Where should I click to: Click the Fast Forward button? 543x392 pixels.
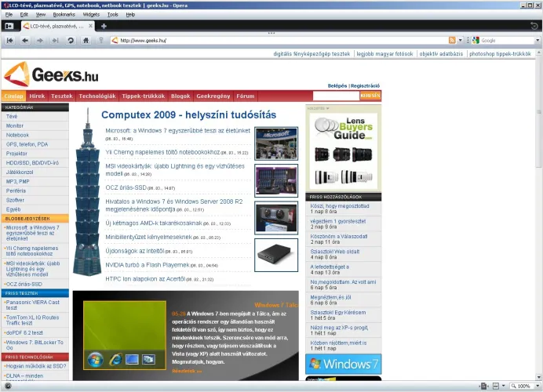tap(55, 41)
